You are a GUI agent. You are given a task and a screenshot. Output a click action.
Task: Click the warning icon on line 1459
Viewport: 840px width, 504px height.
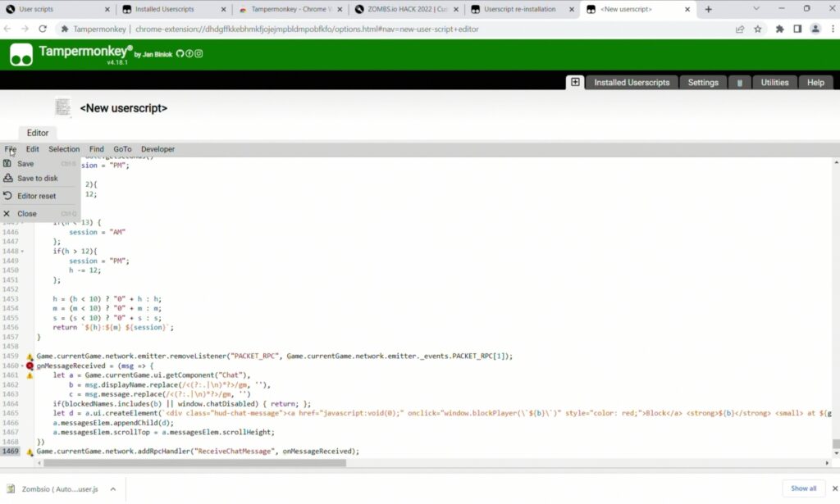[x=30, y=356]
